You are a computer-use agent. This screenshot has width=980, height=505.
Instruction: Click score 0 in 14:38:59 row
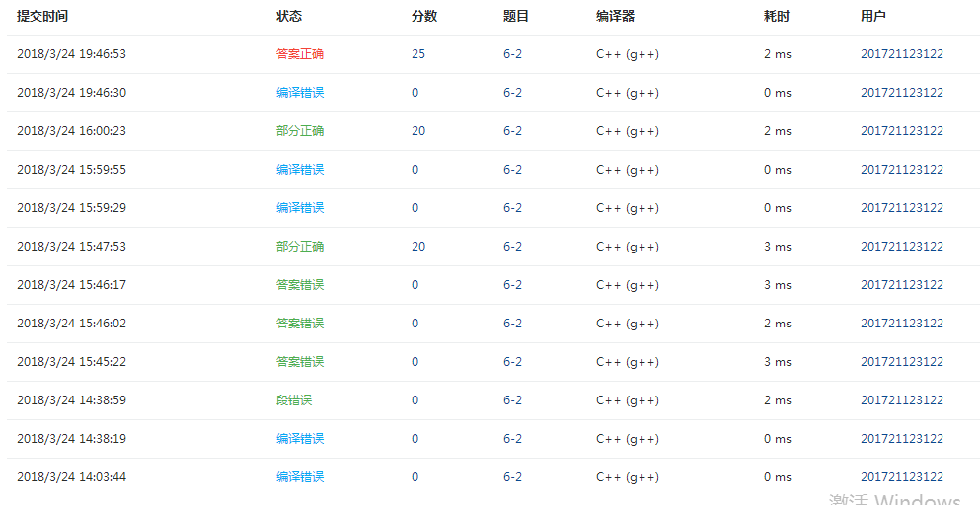coord(415,400)
